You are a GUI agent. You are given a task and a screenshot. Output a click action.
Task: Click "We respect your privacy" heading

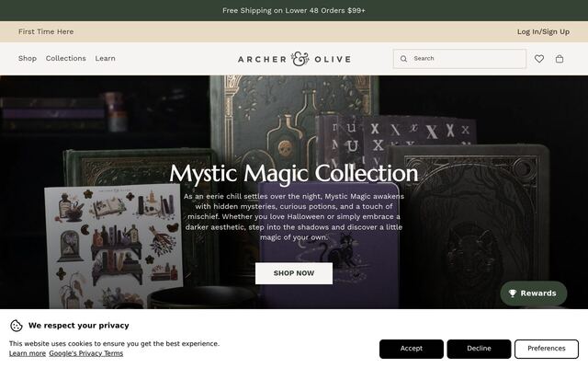click(x=79, y=326)
